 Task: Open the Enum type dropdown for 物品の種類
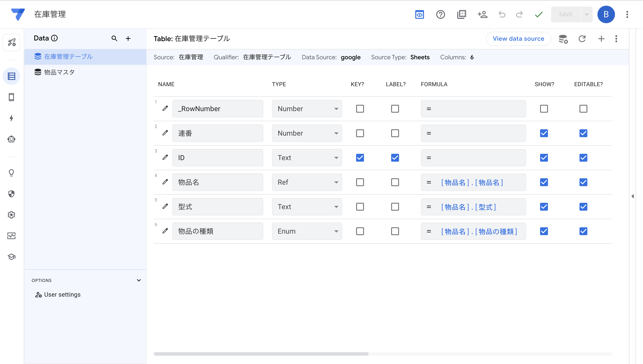tap(307, 231)
